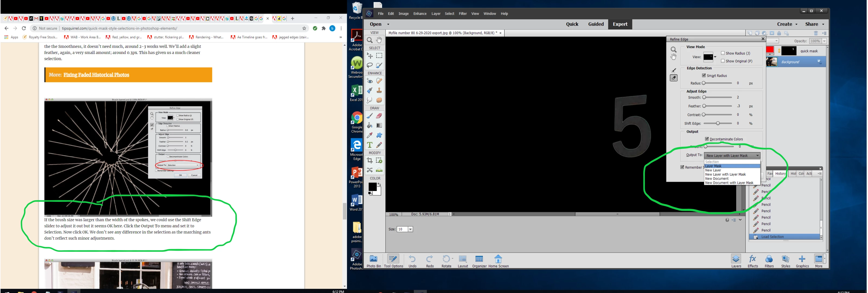Open the Output To dropdown
The width and height of the screenshot is (868, 293).
(732, 155)
